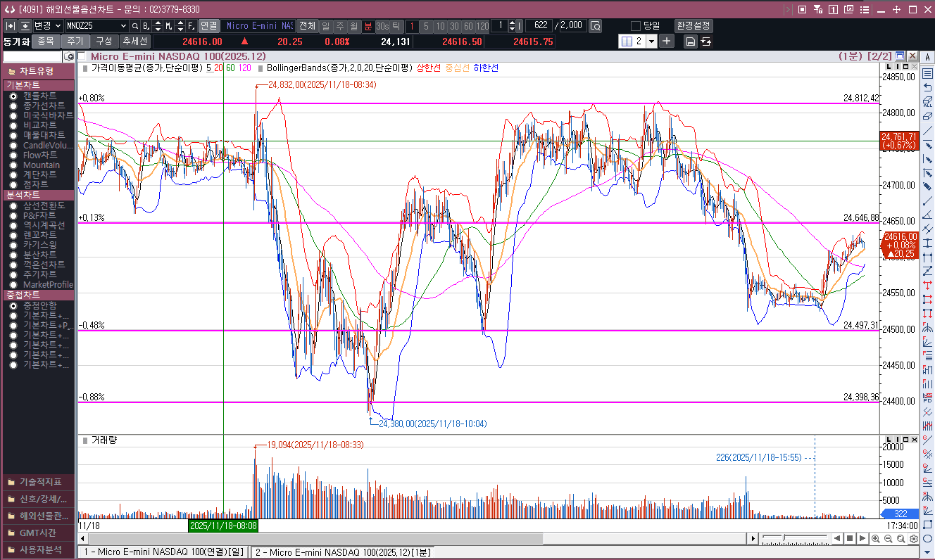Switch to the Micro E-mini NASDAQ 100(연결)[일] tab
This screenshot has width=935, height=560.
(x=163, y=552)
